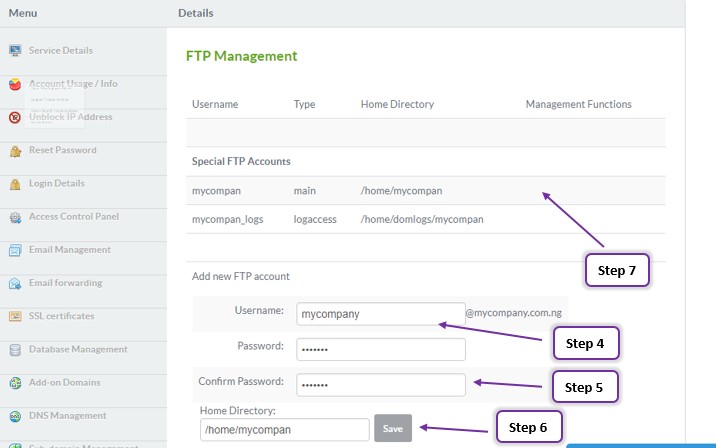Click the Add-on Domains globe icon
The height and width of the screenshot is (448, 716).
coord(15,383)
